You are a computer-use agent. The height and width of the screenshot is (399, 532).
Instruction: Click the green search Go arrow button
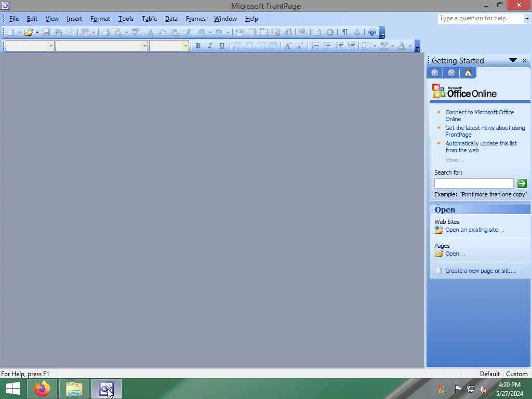[x=522, y=183]
